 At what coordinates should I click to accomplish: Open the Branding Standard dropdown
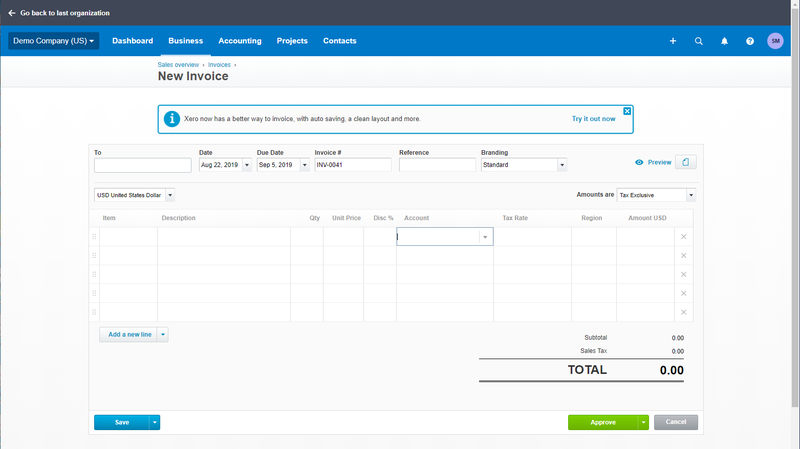click(x=523, y=165)
